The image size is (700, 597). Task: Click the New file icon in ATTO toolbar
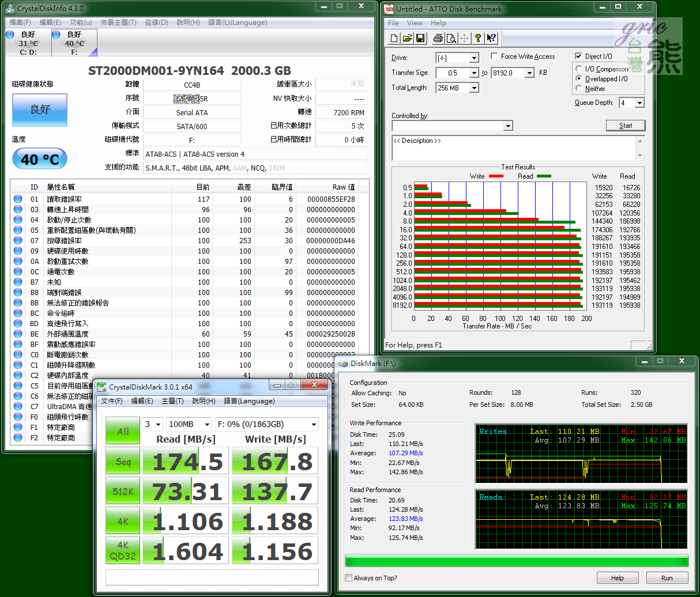(394, 39)
